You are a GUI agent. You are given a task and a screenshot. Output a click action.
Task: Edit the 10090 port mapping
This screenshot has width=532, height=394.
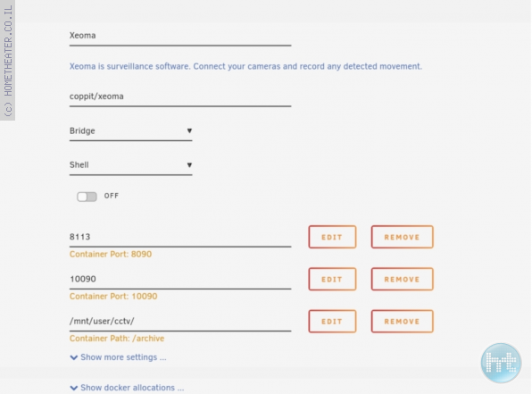click(332, 280)
